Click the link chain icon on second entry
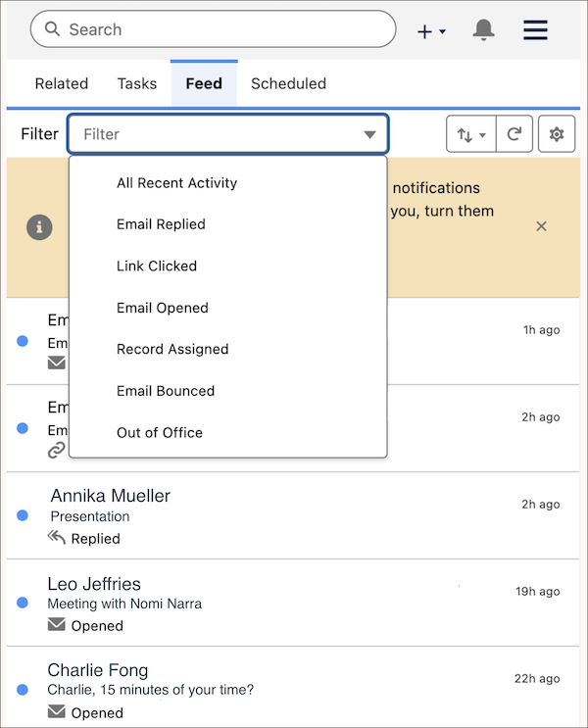 57,450
